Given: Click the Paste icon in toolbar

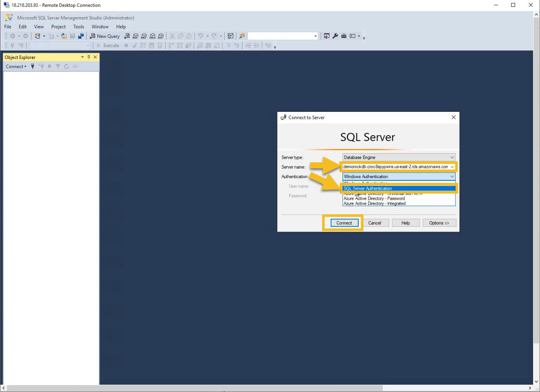Looking at the screenshot, I should click(x=189, y=36).
